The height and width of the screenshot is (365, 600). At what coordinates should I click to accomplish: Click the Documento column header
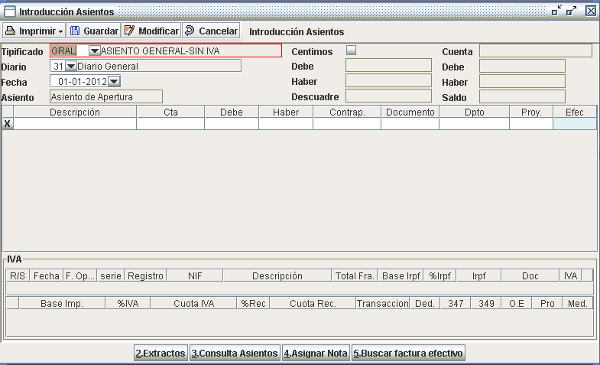tap(410, 112)
